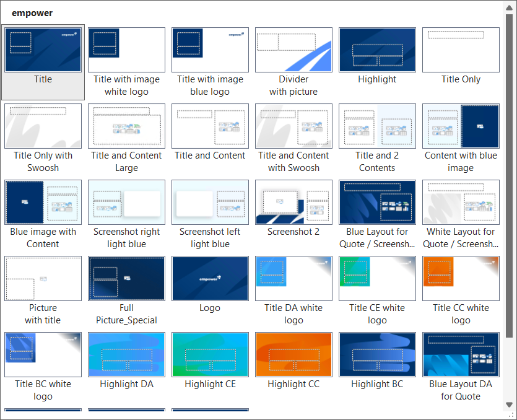Click the scrollbar up arrow

[509, 8]
